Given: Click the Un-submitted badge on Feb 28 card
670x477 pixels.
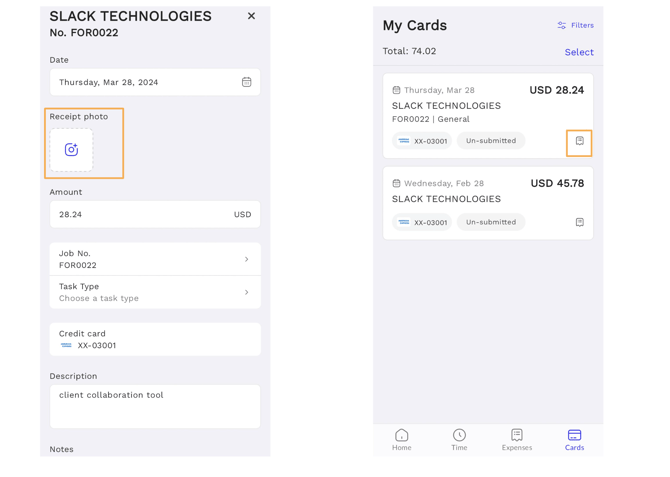Looking at the screenshot, I should [491, 222].
